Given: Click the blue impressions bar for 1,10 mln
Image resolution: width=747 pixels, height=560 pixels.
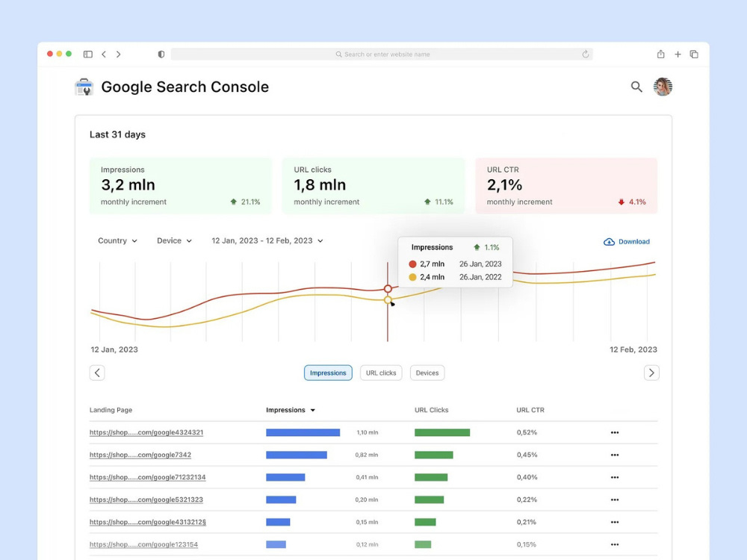Looking at the screenshot, I should point(303,432).
